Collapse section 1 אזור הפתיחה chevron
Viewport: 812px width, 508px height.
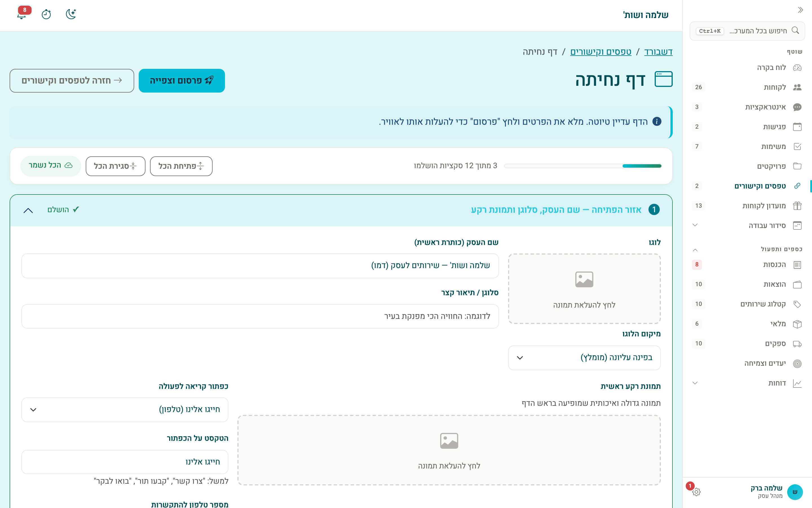click(28, 210)
